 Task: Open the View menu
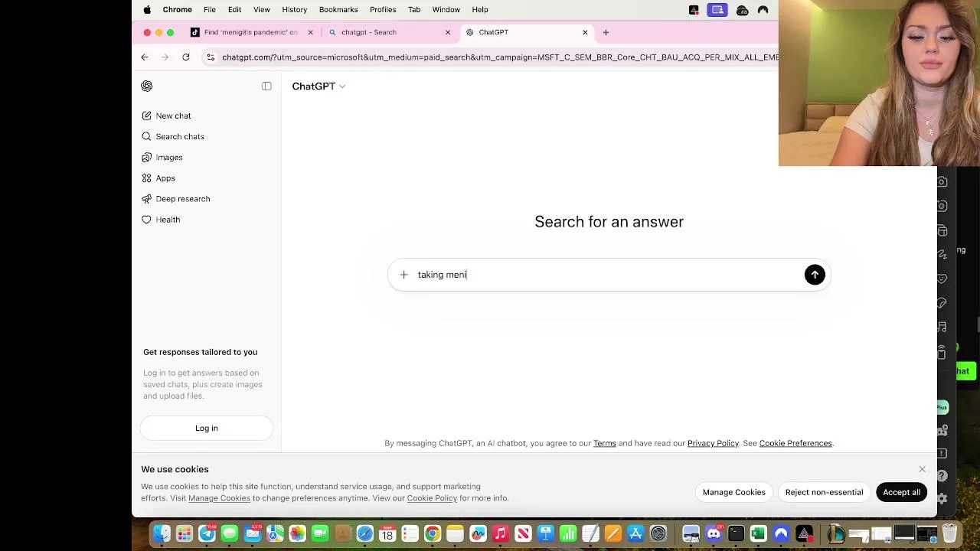261,9
